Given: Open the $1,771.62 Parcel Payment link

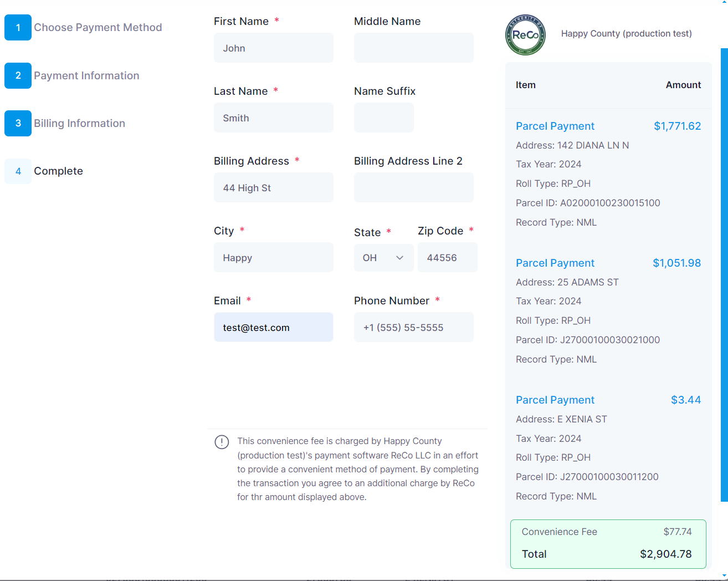Looking at the screenshot, I should [x=555, y=126].
